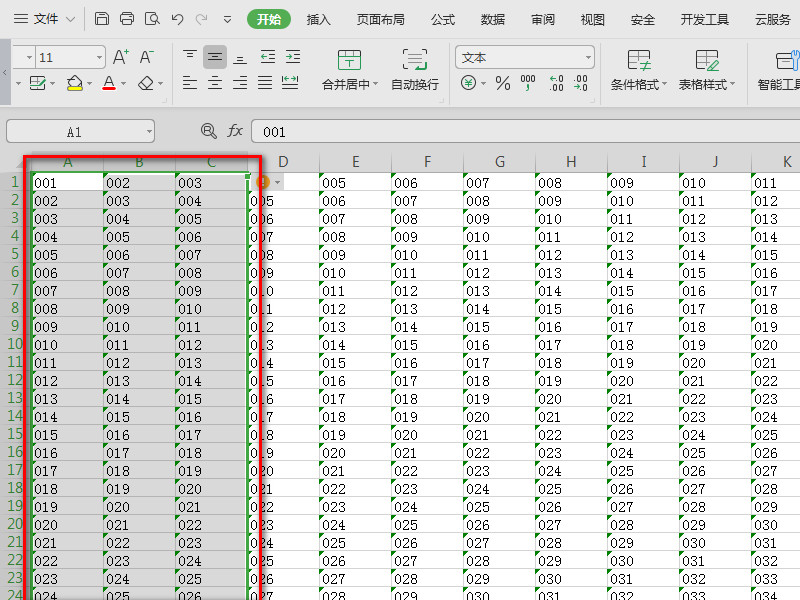The height and width of the screenshot is (600, 800).
Task: Expand the font color dropdown arrow
Action: tap(123, 83)
